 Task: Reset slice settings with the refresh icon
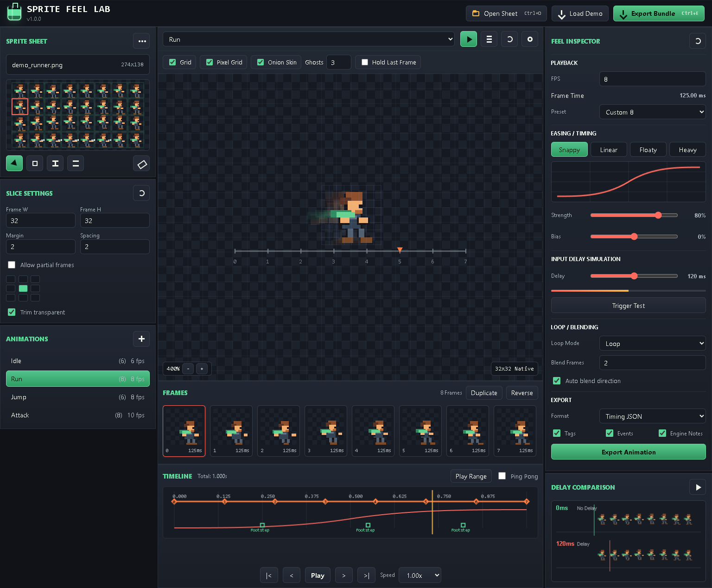141,193
